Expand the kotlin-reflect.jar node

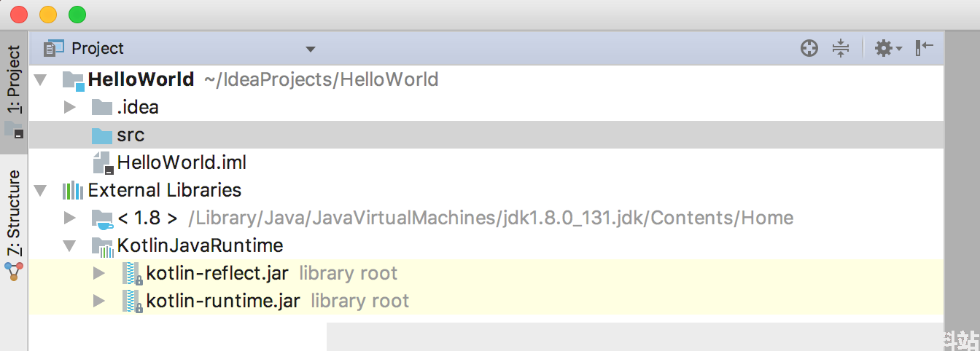click(99, 274)
